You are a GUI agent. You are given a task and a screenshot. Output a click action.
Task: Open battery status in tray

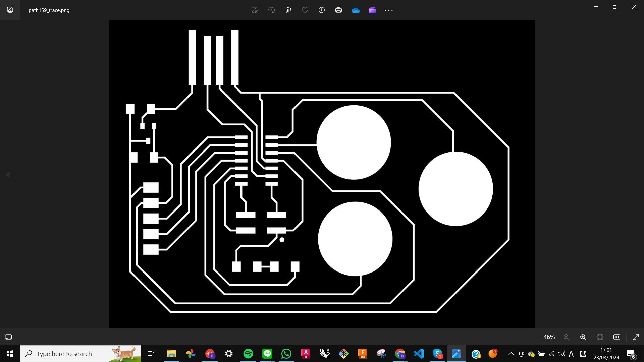click(x=541, y=354)
